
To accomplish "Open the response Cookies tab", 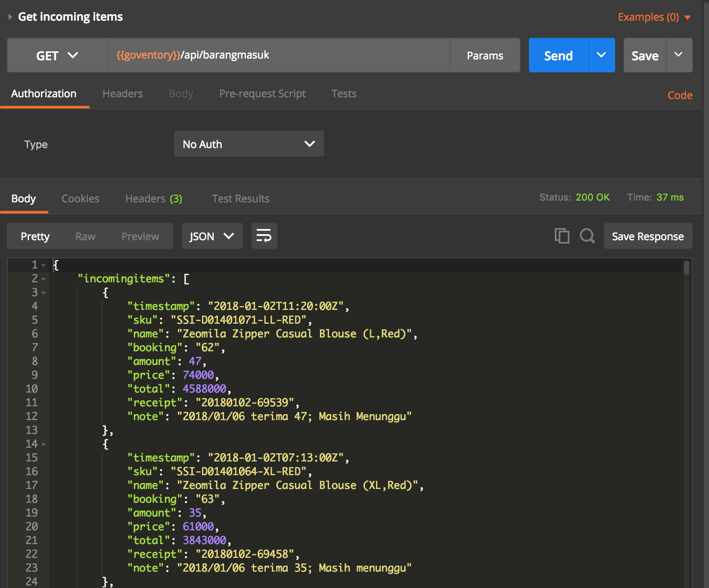I will pos(80,198).
